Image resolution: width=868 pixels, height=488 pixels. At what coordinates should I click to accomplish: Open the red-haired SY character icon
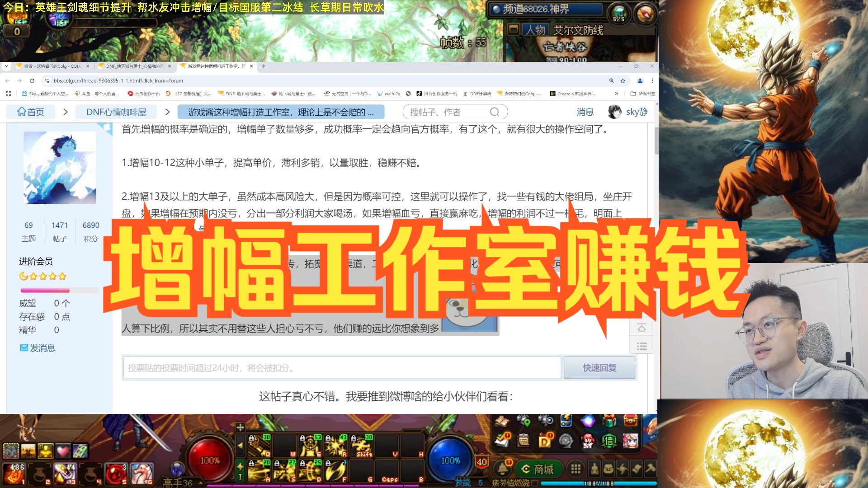click(588, 440)
